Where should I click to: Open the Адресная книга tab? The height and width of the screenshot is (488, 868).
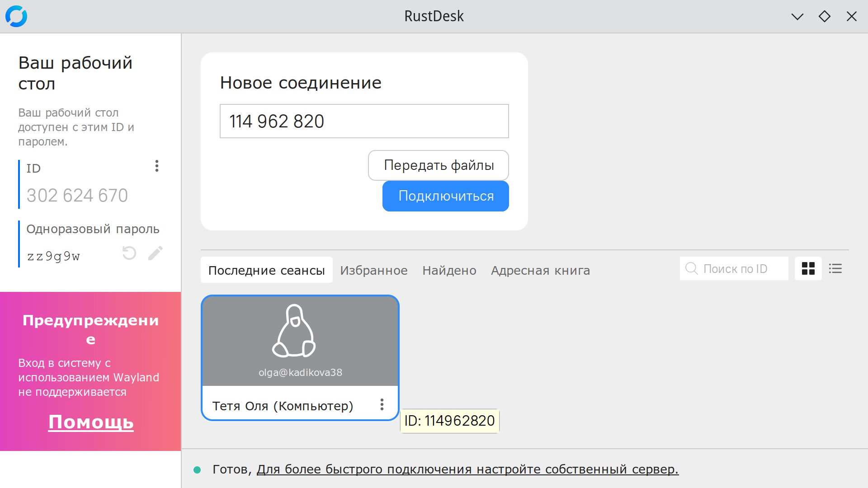(x=540, y=270)
